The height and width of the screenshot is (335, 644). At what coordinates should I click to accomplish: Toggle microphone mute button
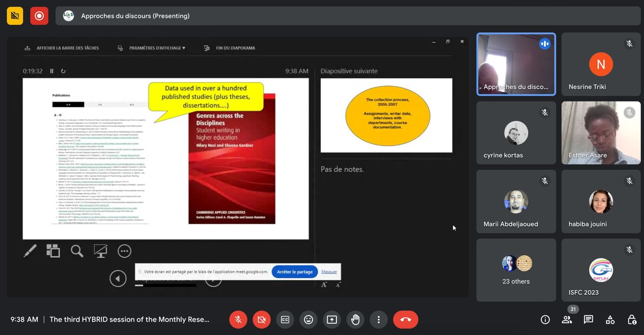pos(238,320)
